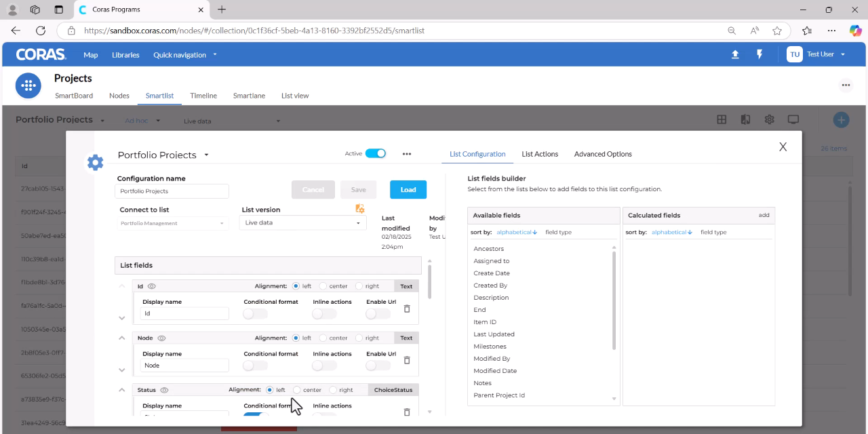
Task: Select right alignment for Node field
Action: tap(359, 338)
